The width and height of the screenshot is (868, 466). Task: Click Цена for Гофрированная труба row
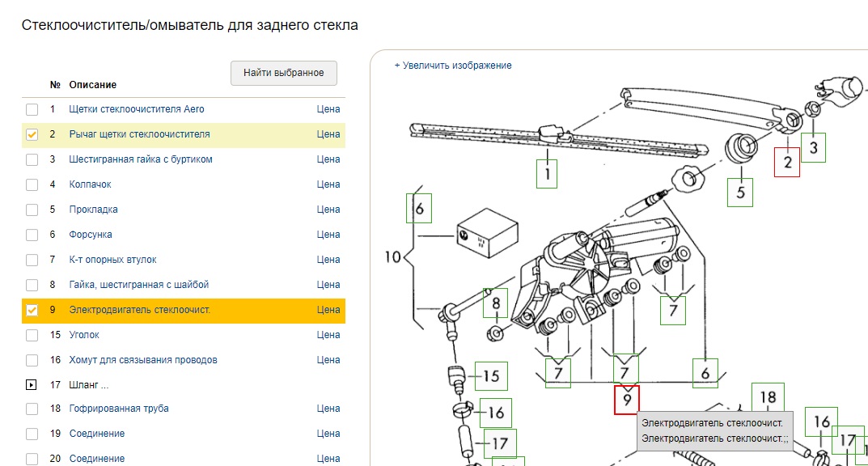pyautogui.click(x=328, y=409)
